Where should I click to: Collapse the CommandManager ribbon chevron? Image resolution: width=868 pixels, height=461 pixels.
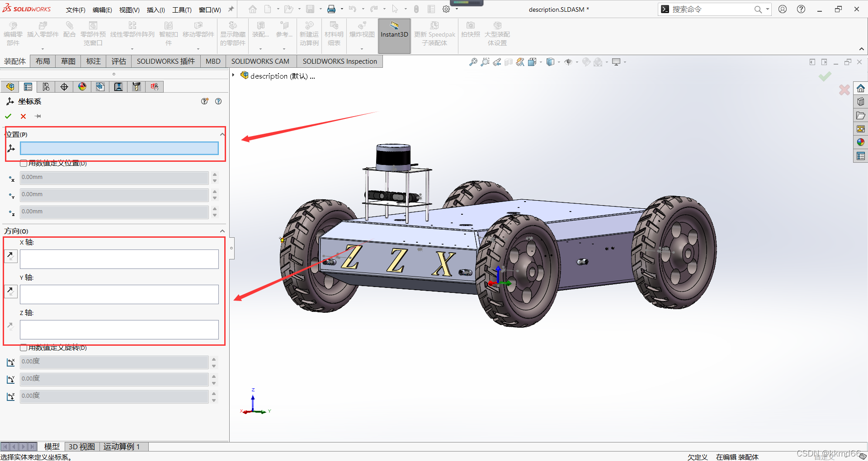[862, 49]
